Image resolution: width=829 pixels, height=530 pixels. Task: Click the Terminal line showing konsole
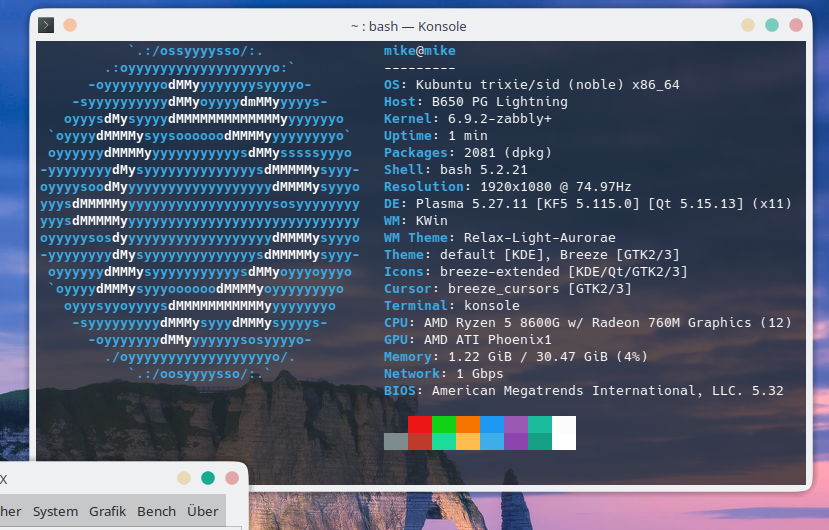pos(452,305)
